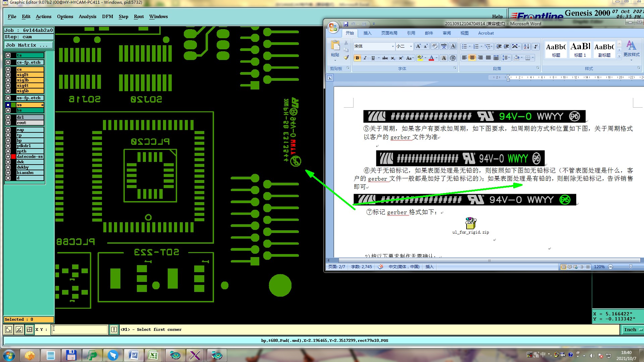Click the sort A-Z icon
The height and width of the screenshot is (362, 644).
(x=526, y=46)
